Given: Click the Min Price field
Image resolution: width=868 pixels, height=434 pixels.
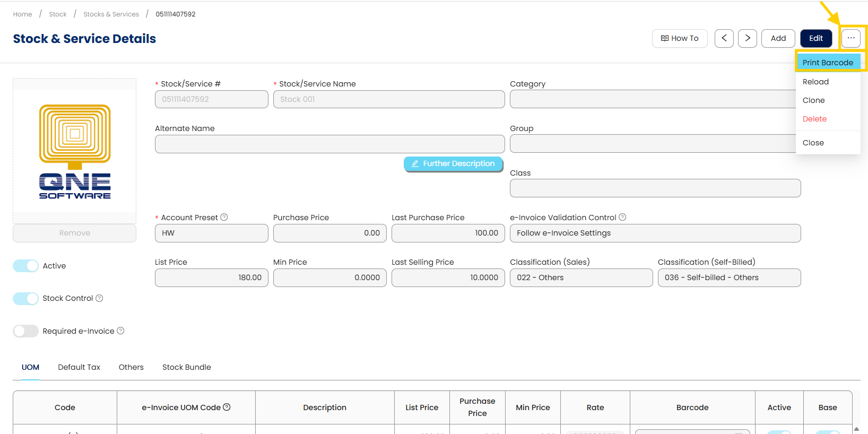Looking at the screenshot, I should click(x=330, y=277).
